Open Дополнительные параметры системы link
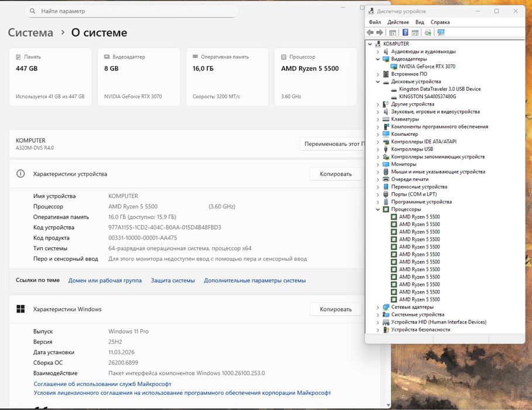This screenshot has width=532, height=410. (255, 281)
